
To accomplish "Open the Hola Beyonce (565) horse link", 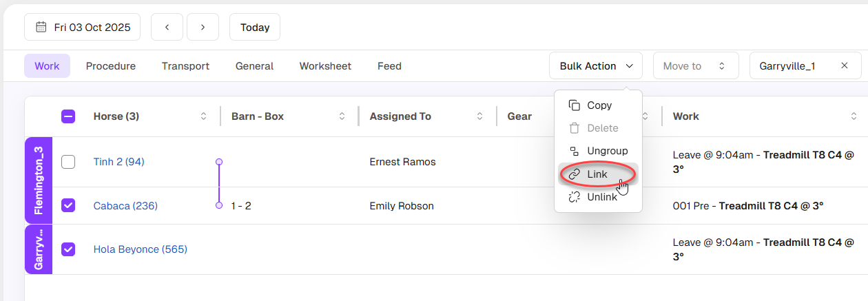I will coord(140,249).
